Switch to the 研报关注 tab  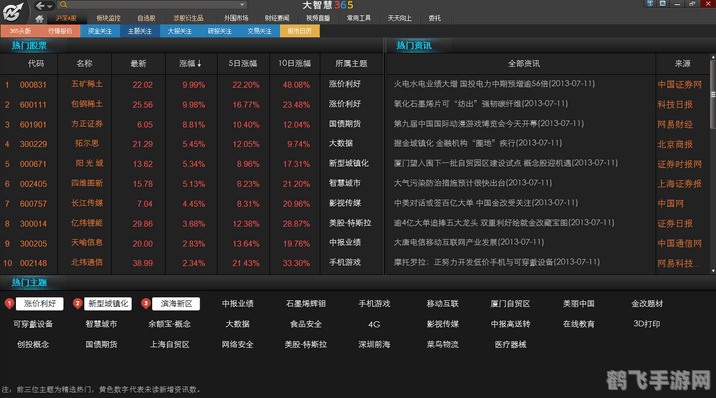click(220, 31)
